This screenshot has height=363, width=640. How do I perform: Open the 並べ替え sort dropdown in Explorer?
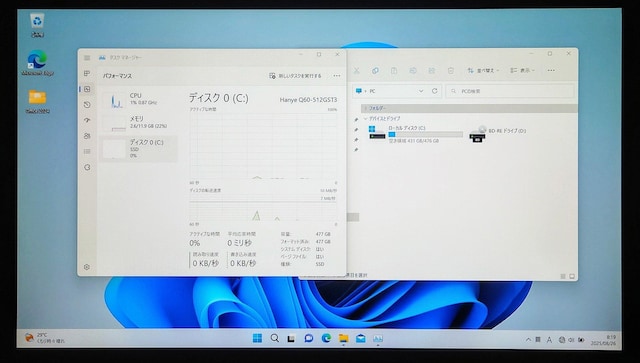pyautogui.click(x=483, y=71)
